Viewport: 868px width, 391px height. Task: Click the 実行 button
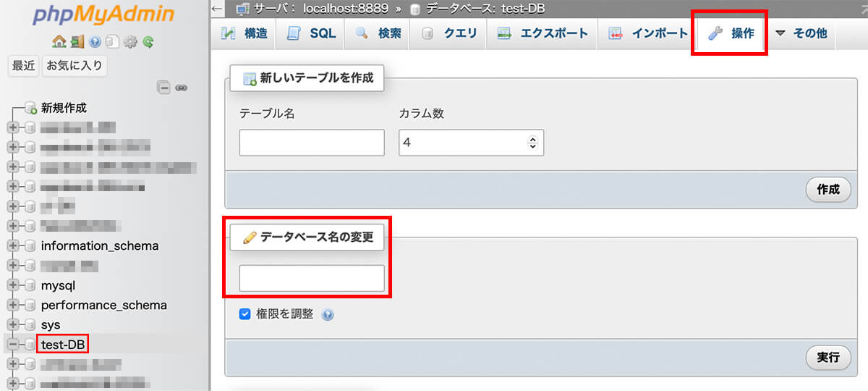[x=828, y=357]
